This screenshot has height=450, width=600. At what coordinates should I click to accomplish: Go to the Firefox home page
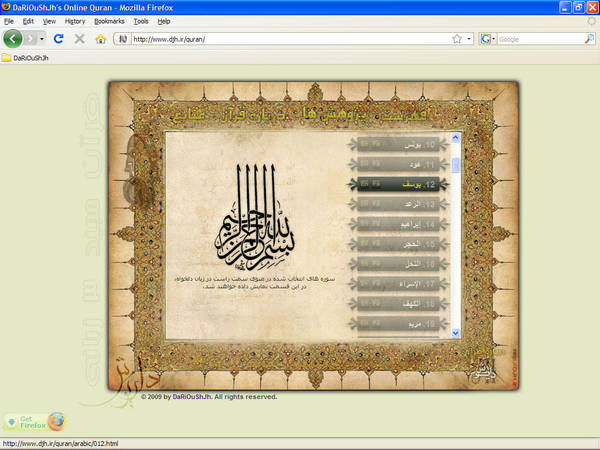(100, 39)
